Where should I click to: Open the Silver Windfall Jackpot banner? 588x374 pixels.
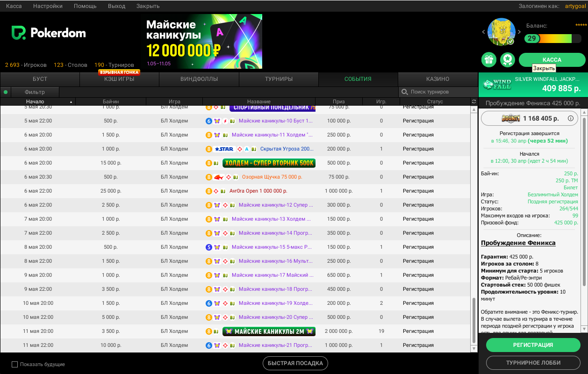click(533, 84)
